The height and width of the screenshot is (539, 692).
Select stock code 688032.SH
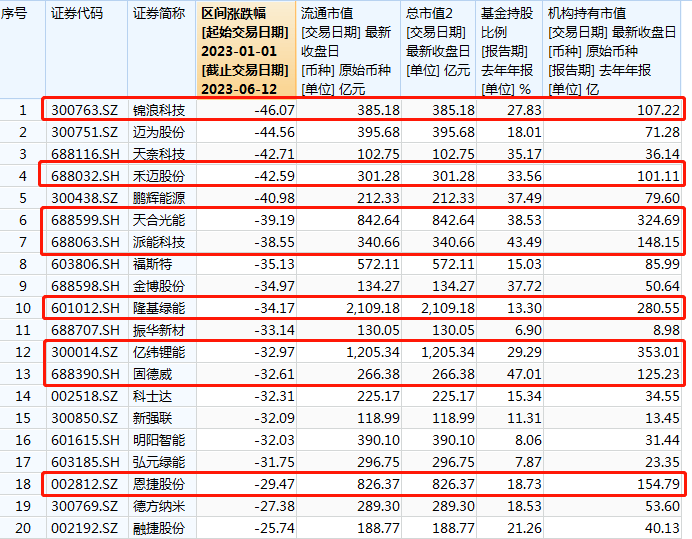[x=85, y=176]
